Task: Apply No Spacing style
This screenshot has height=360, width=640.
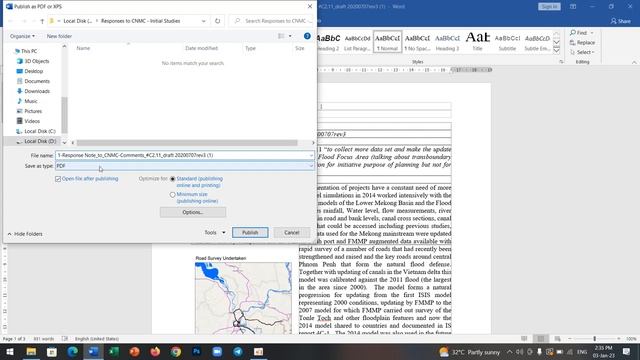Action: point(417,42)
